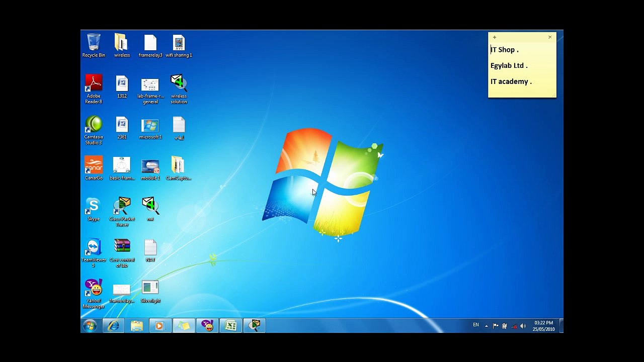Click the 1312 Word document icon

pyautogui.click(x=122, y=86)
